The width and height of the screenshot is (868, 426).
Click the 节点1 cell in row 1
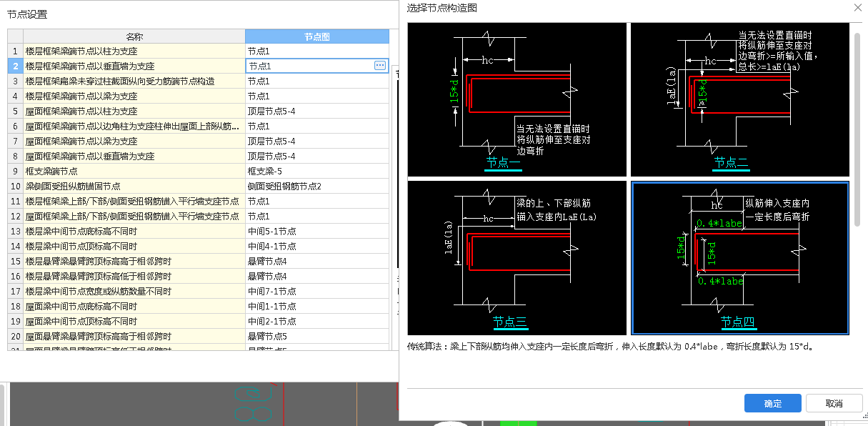(x=317, y=51)
